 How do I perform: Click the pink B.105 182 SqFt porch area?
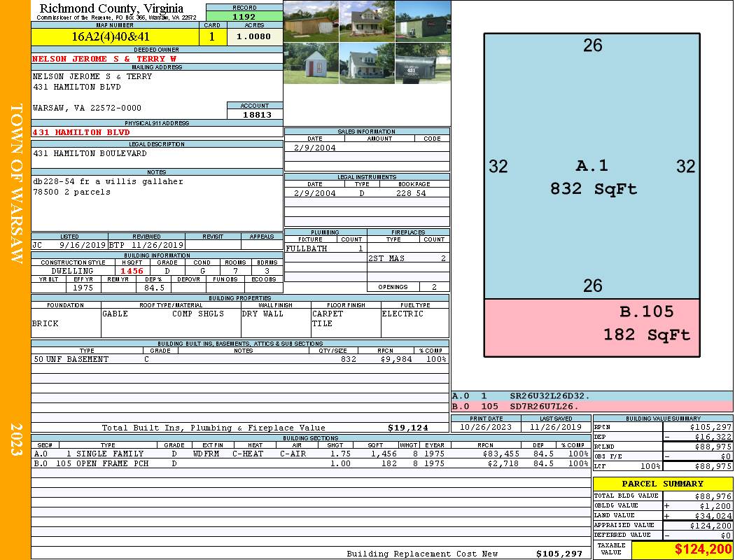(x=591, y=328)
